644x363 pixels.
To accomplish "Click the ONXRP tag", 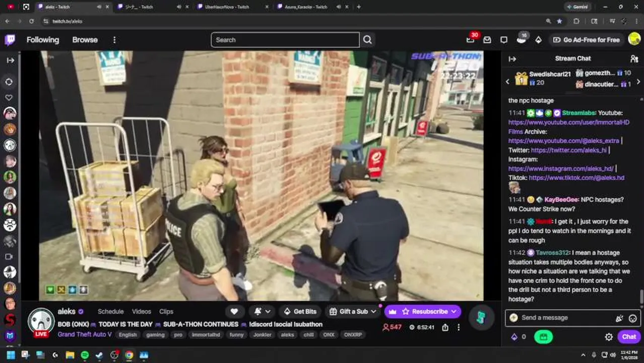I will pos(353,335).
